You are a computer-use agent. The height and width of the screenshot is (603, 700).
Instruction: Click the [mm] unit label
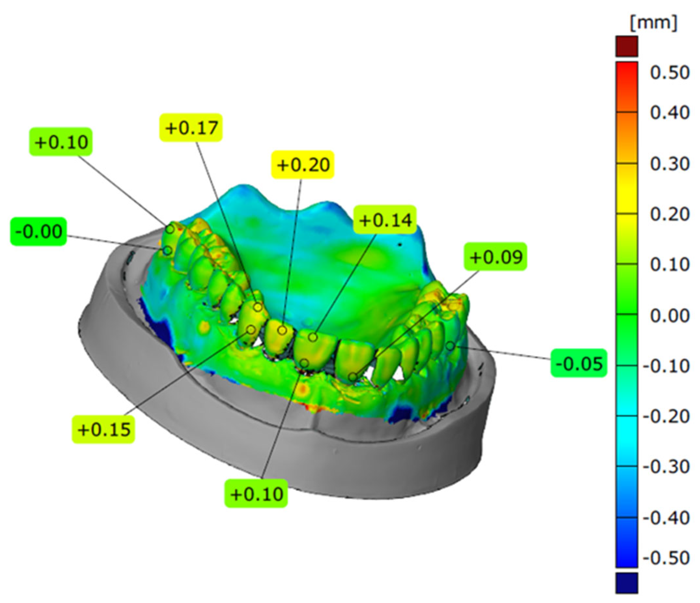pyautogui.click(x=653, y=23)
